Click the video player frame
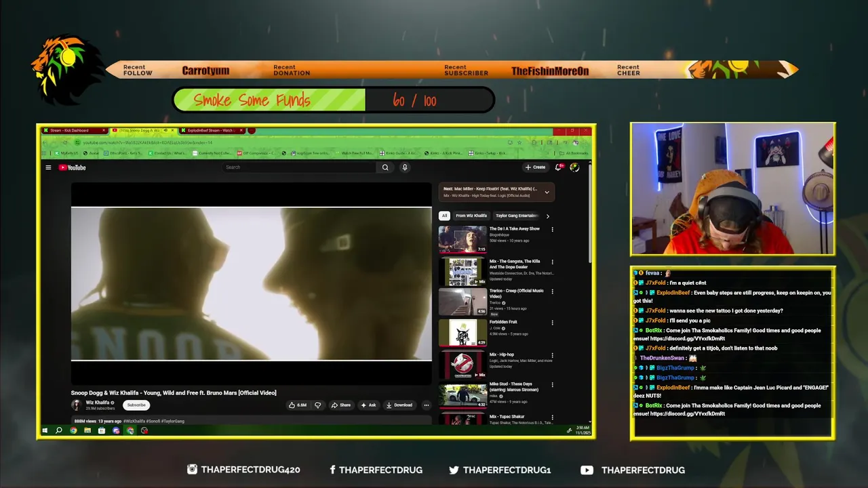The width and height of the screenshot is (868, 488). [x=251, y=283]
